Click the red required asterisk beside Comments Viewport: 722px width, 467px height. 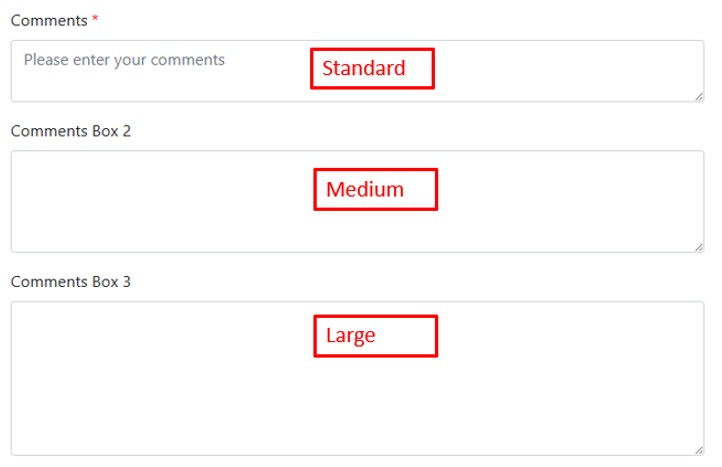[x=95, y=20]
